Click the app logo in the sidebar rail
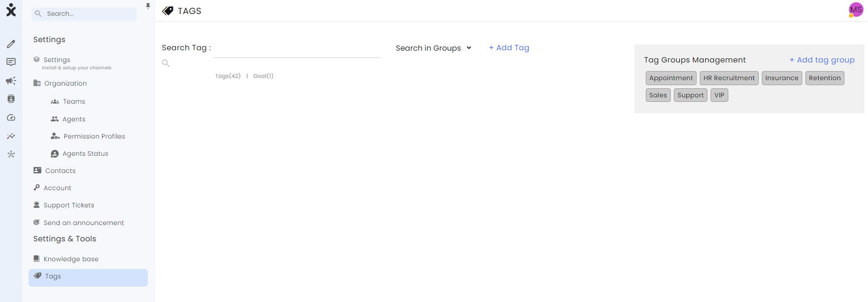Screen dimensions: 868x302 [11, 10]
